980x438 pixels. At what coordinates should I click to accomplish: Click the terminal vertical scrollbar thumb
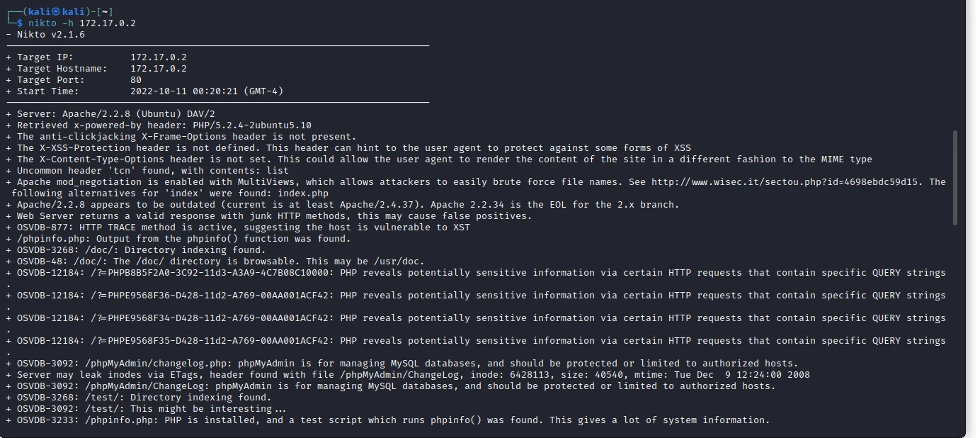[956, 177]
